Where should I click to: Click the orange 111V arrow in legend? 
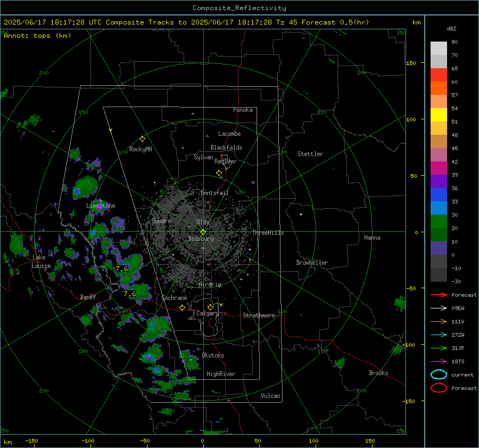point(439,321)
